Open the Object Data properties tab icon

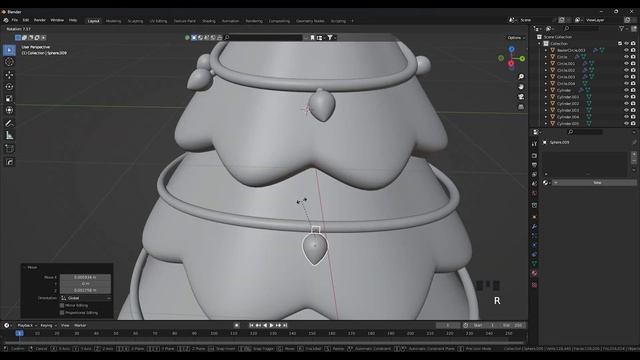point(534,264)
